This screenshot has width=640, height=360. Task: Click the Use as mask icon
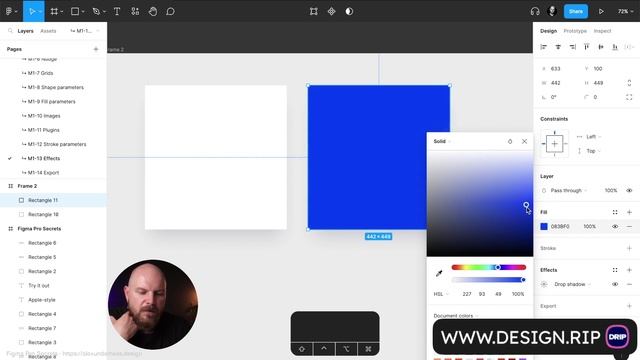pos(349,11)
